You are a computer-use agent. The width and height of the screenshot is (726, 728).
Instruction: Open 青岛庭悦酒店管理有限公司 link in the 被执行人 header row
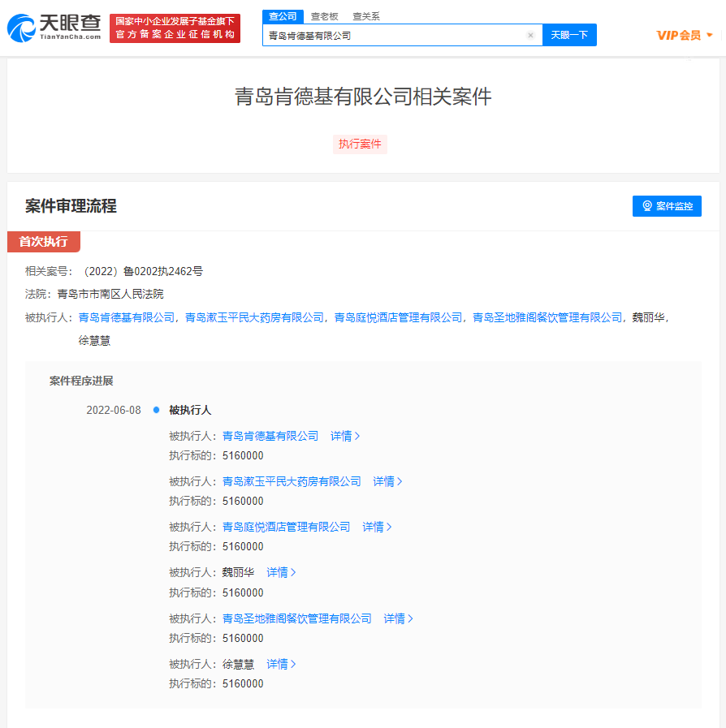pos(398,317)
